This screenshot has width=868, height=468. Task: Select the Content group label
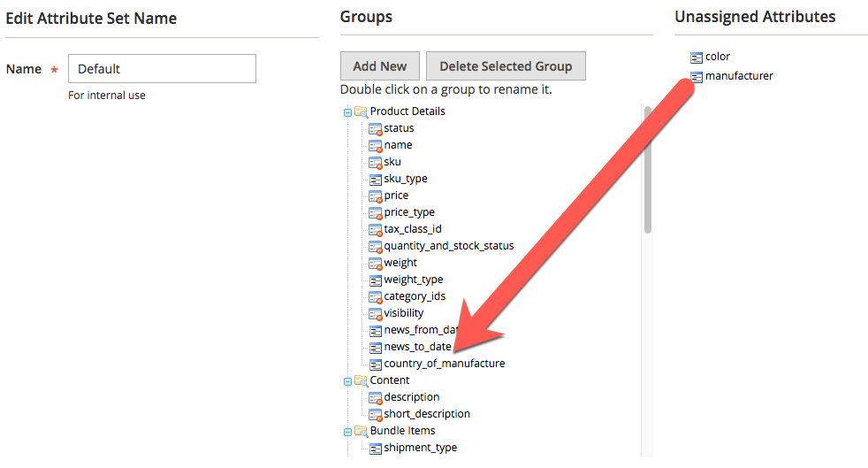coord(390,380)
